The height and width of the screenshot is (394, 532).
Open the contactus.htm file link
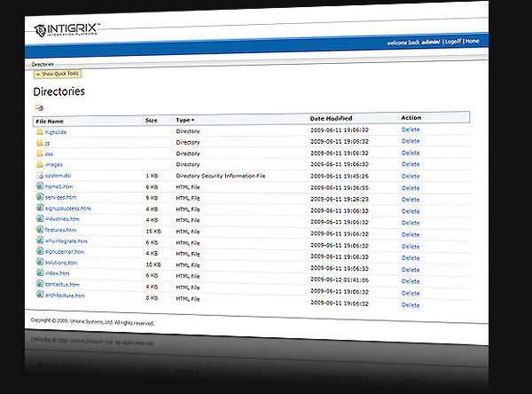62,285
